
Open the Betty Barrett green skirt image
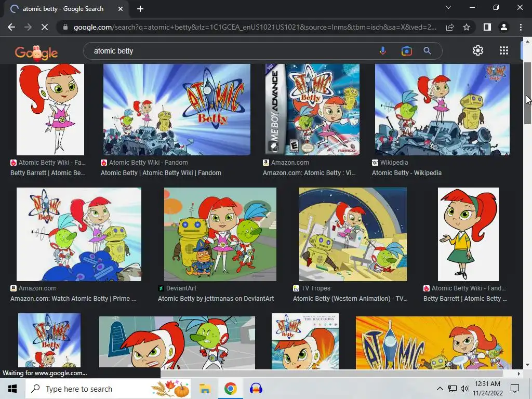click(x=468, y=234)
